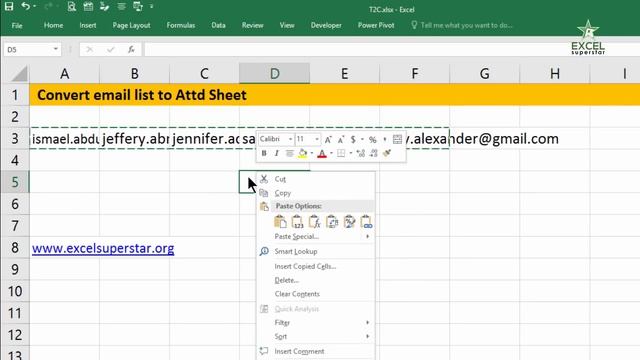Choose Cut from the context menu

316,179
